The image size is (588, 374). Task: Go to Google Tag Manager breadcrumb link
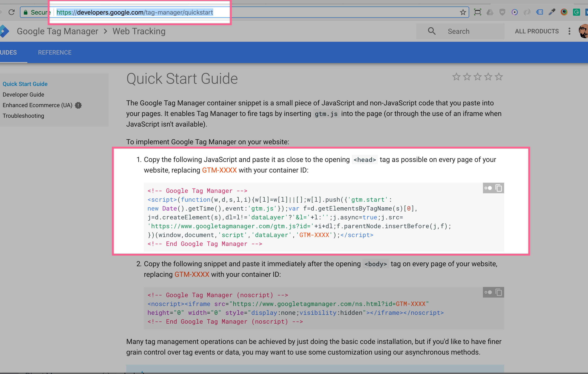[57, 31]
